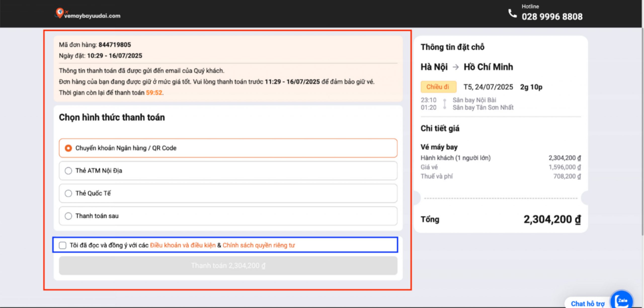Screen dimensions: 644x308
Task: Click the Chat hỗ trợ label
Action: click(x=587, y=303)
